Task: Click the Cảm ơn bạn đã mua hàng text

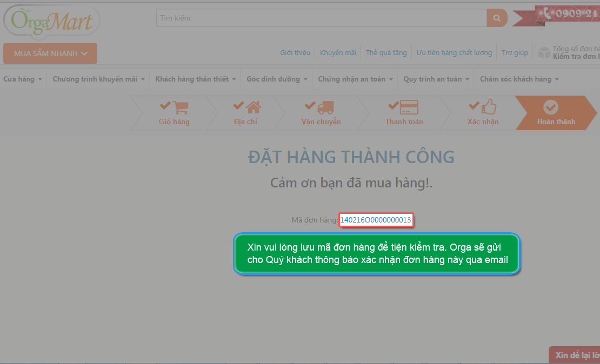Action: click(351, 183)
